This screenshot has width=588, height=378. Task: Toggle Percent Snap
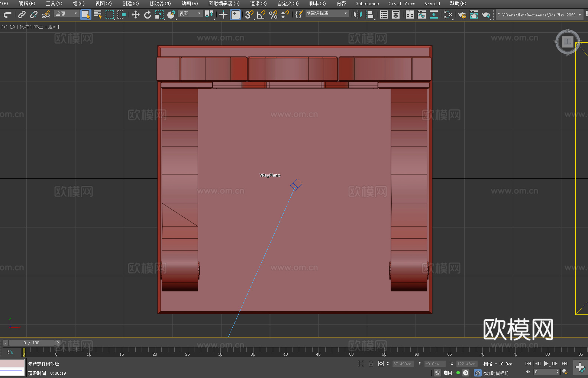(x=273, y=14)
